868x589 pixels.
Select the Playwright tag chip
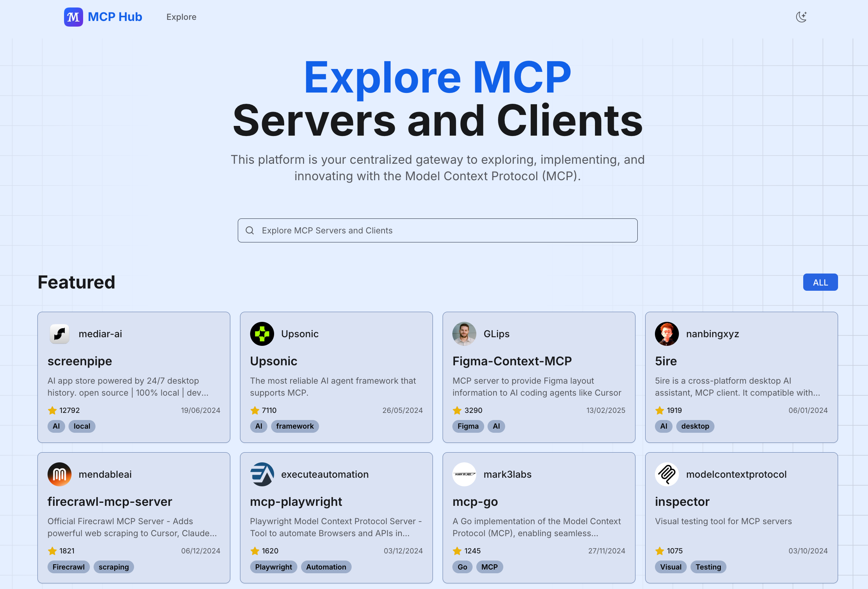click(x=273, y=567)
